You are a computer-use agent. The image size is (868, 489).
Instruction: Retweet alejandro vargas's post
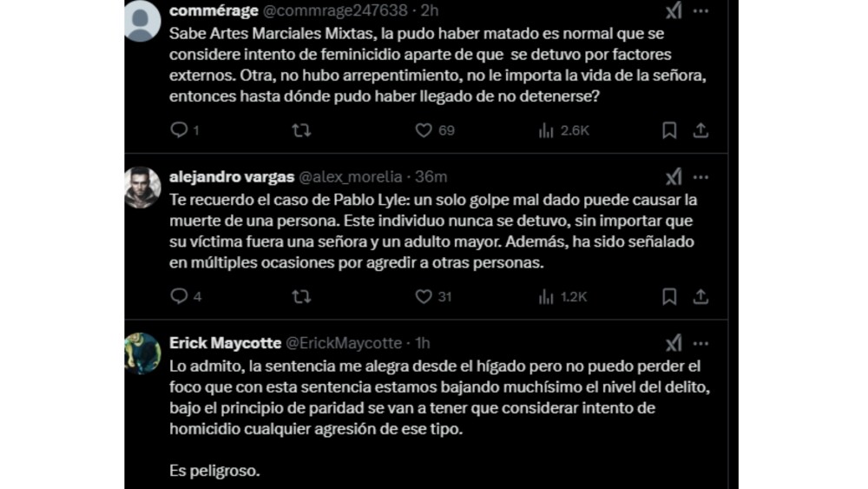(x=301, y=297)
